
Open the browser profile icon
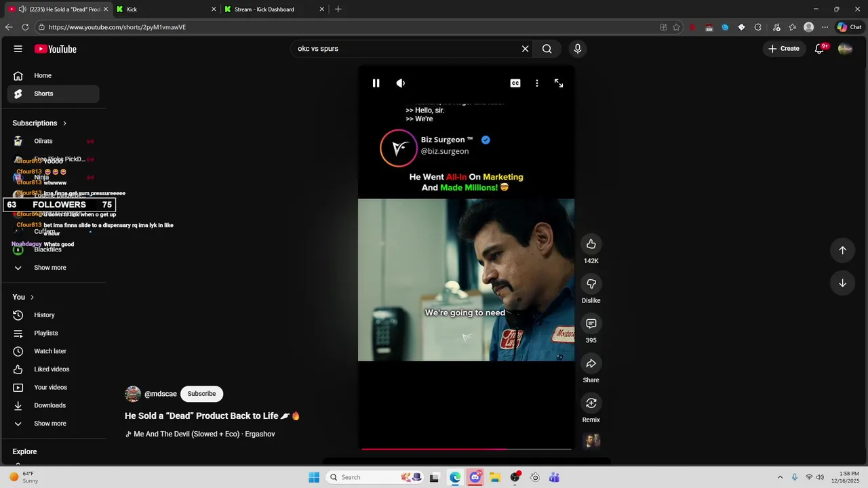[808, 27]
